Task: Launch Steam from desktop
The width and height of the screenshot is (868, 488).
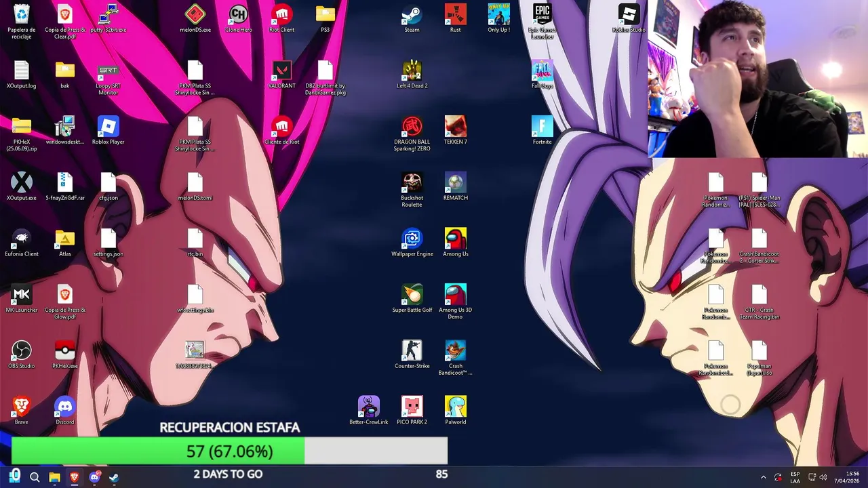Action: point(412,18)
